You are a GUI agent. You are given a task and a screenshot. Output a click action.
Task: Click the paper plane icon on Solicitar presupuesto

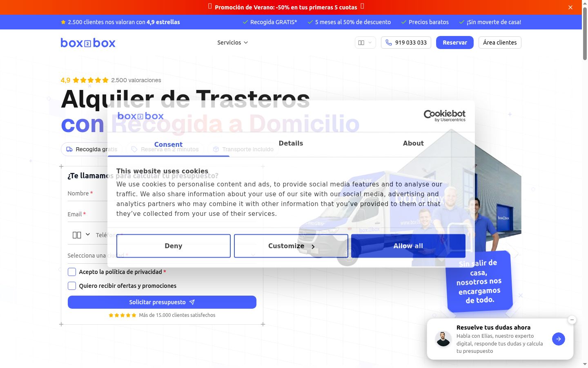coord(192,302)
